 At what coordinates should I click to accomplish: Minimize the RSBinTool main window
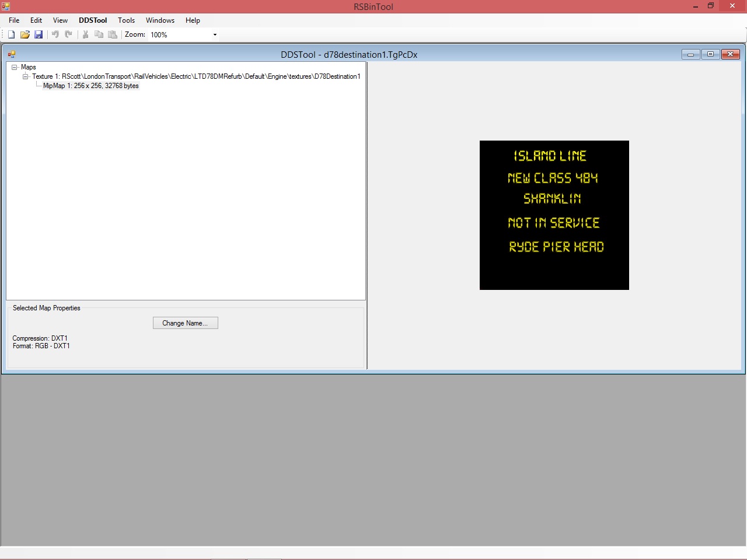coord(696,6)
